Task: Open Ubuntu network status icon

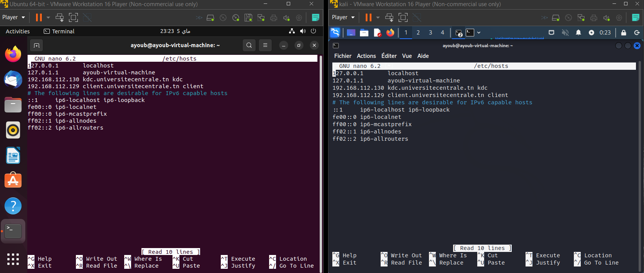Action: point(292,31)
